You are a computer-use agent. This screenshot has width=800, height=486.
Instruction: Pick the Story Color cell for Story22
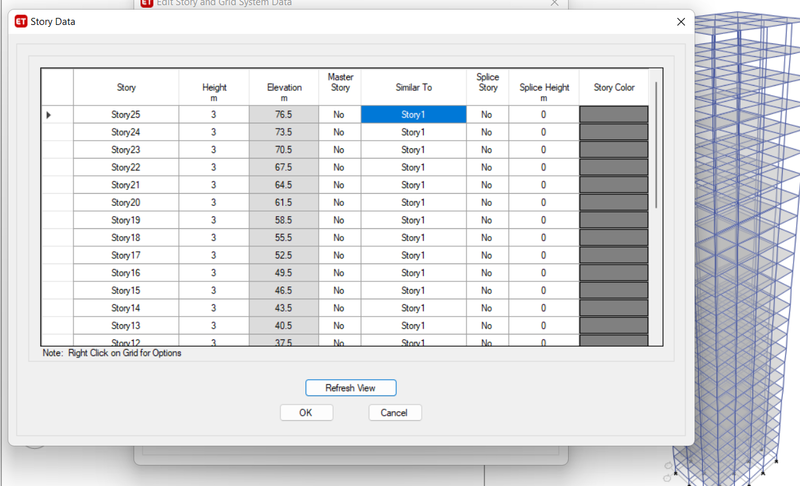(x=614, y=167)
